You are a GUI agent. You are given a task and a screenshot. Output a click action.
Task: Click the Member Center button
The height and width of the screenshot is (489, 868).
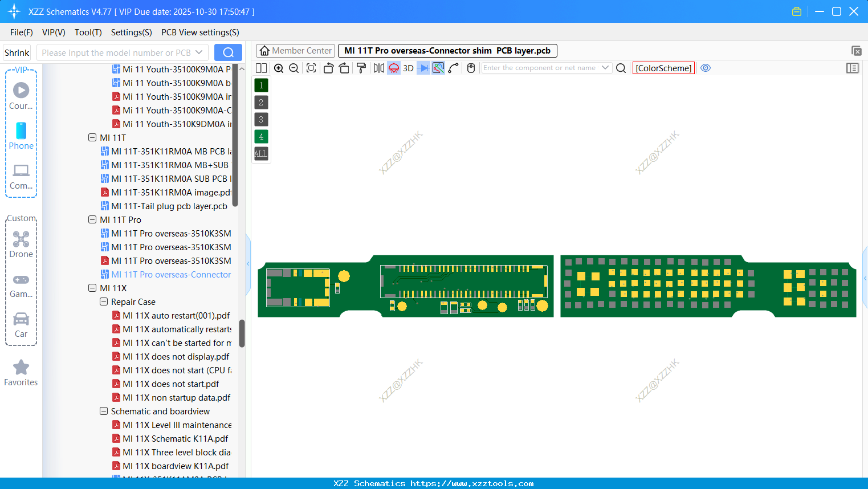point(295,50)
